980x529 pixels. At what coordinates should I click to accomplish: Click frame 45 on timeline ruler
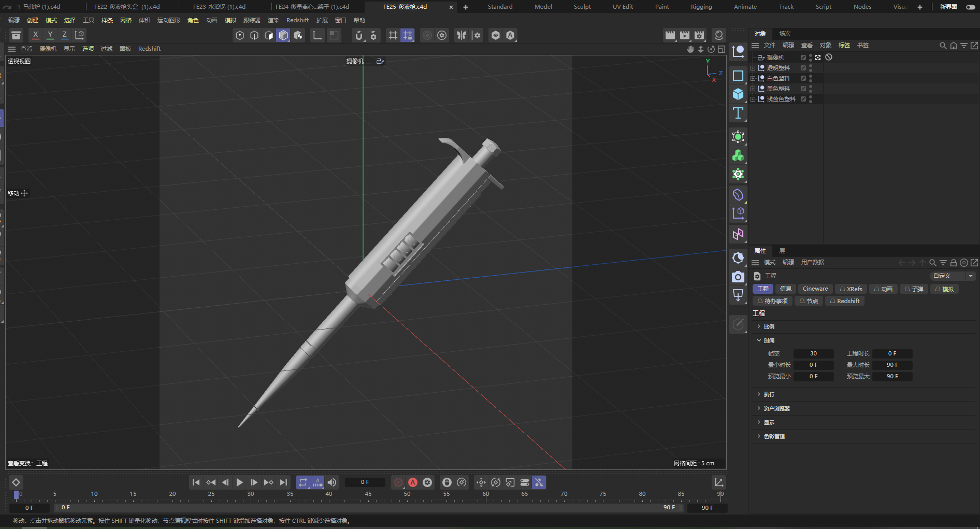[x=368, y=494]
